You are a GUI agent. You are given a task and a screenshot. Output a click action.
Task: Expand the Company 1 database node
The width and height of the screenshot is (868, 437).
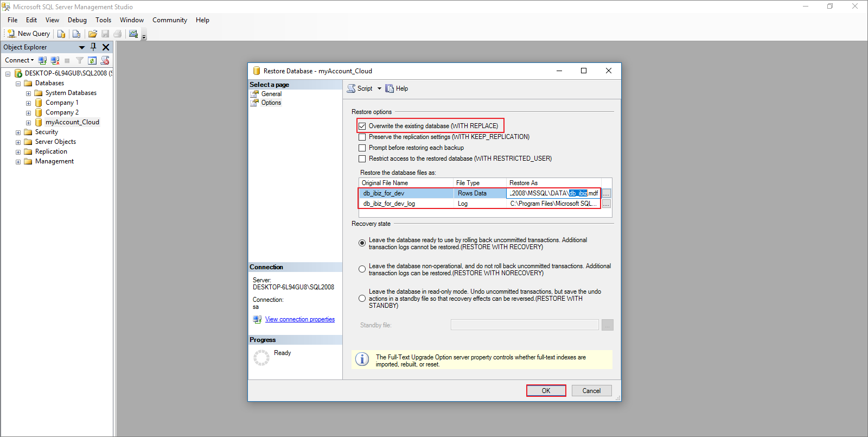pos(28,103)
